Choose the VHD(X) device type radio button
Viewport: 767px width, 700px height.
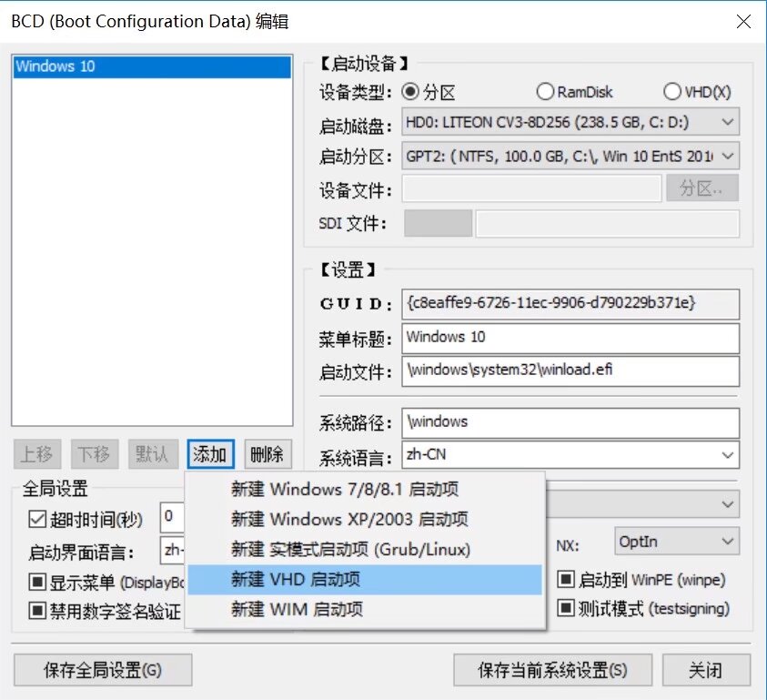[672, 92]
